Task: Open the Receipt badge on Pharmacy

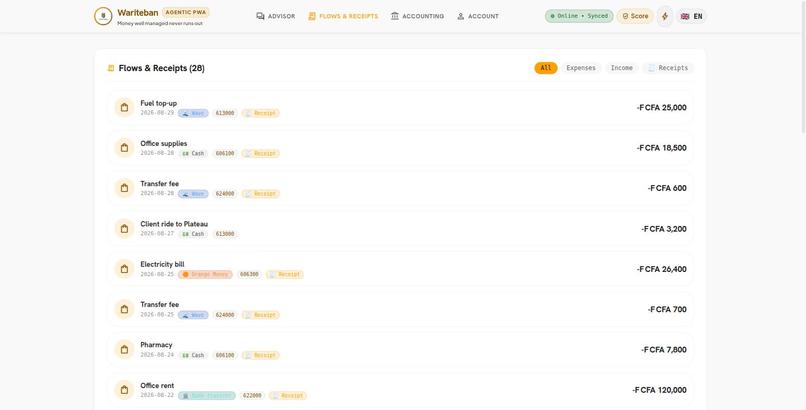Action: pyautogui.click(x=261, y=355)
